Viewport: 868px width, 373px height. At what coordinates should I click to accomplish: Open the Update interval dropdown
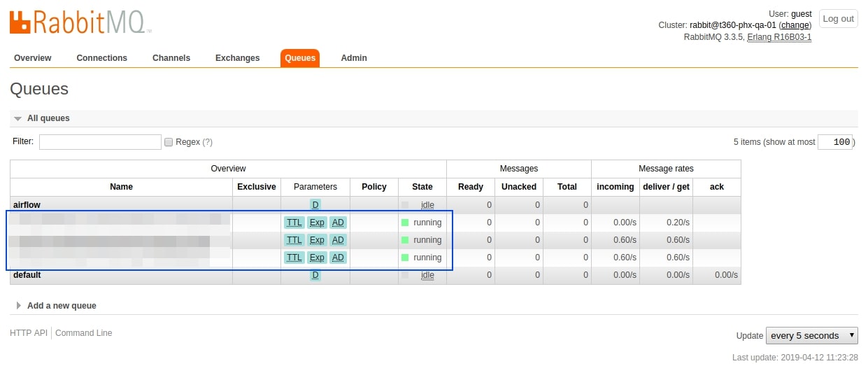pos(812,335)
